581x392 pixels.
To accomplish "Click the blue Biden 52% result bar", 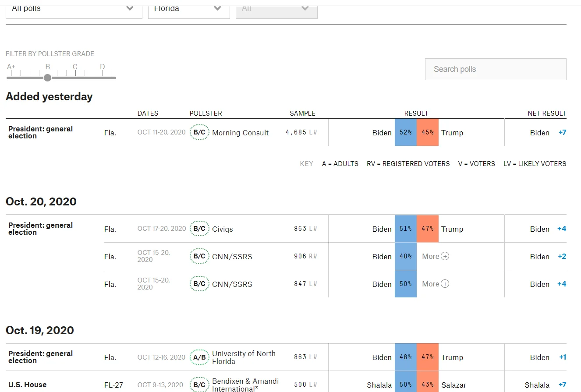I will point(405,132).
